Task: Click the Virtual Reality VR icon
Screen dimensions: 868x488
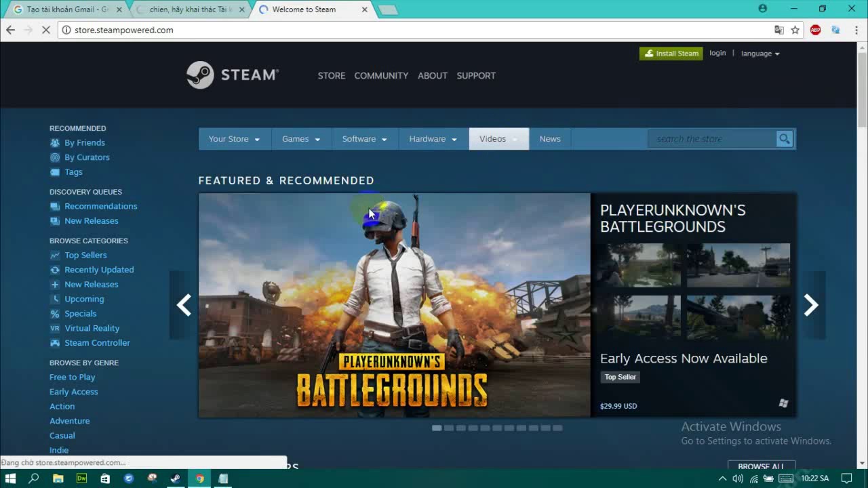Action: pos(55,328)
